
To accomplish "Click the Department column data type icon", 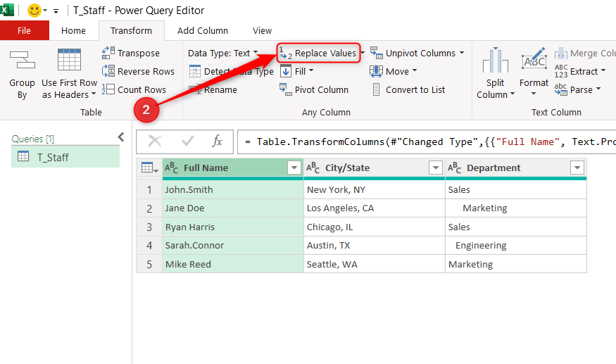I will [x=455, y=168].
